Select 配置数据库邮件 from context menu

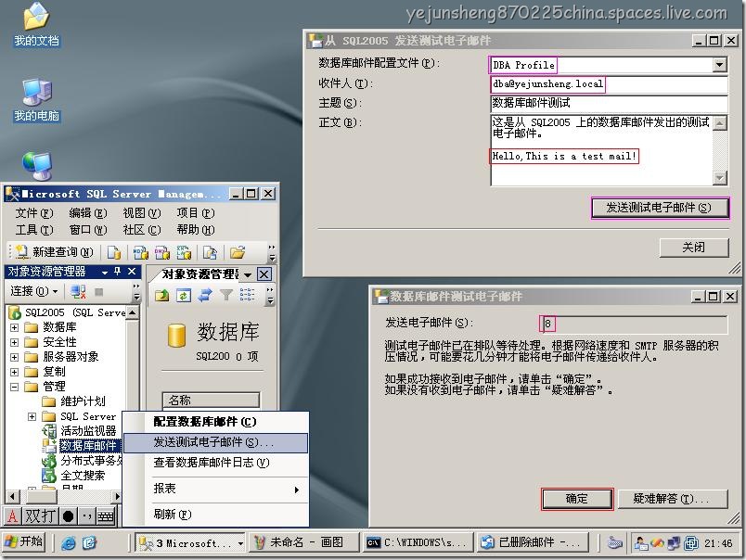click(215, 422)
